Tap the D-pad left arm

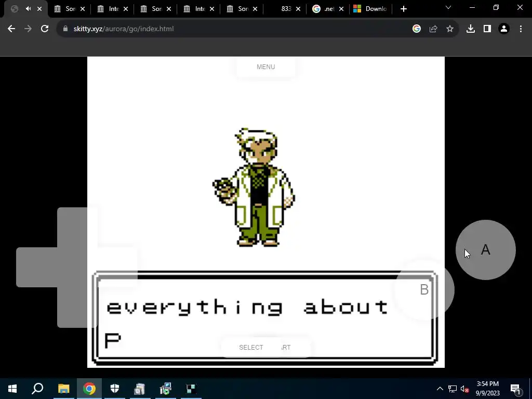point(36,267)
